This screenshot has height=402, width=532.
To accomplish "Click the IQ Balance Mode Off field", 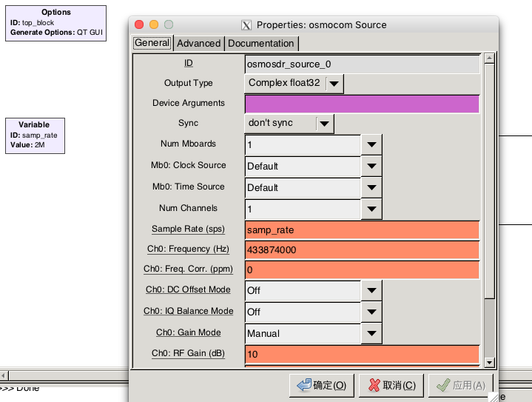I will 303,312.
